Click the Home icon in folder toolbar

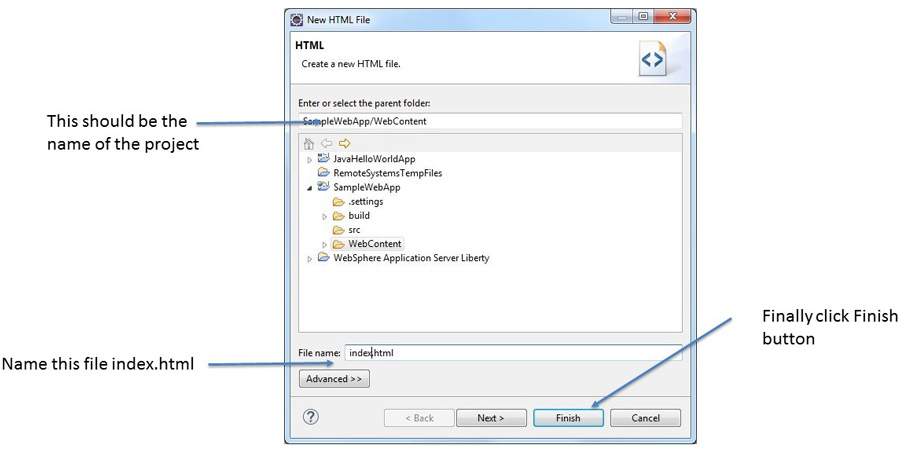[309, 143]
